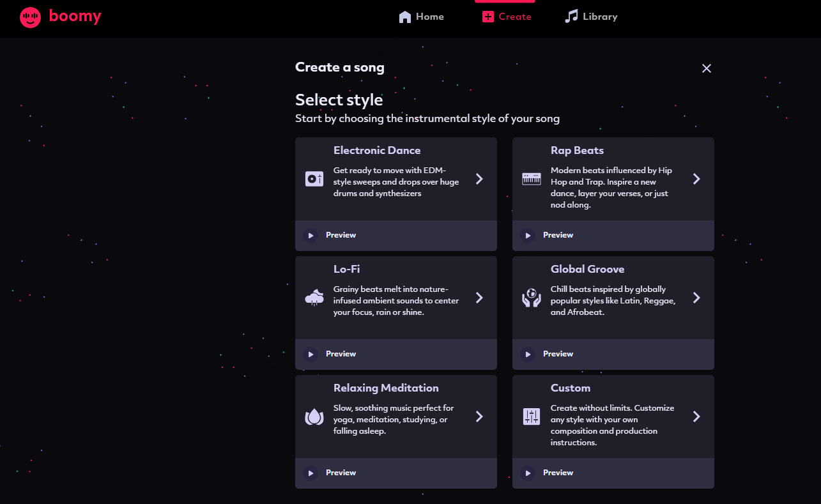Viewport: 821px width, 504px height.
Task: Open the Library tab
Action: [591, 17]
